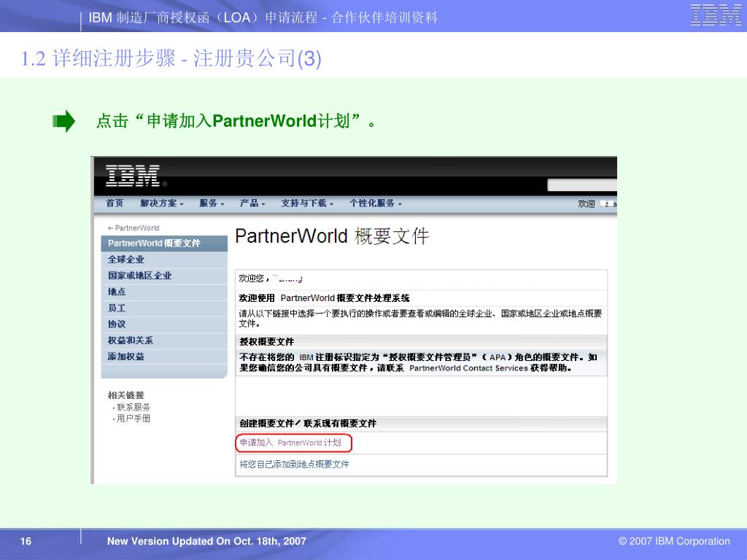Click the IBM logo in webpage header

[133, 176]
